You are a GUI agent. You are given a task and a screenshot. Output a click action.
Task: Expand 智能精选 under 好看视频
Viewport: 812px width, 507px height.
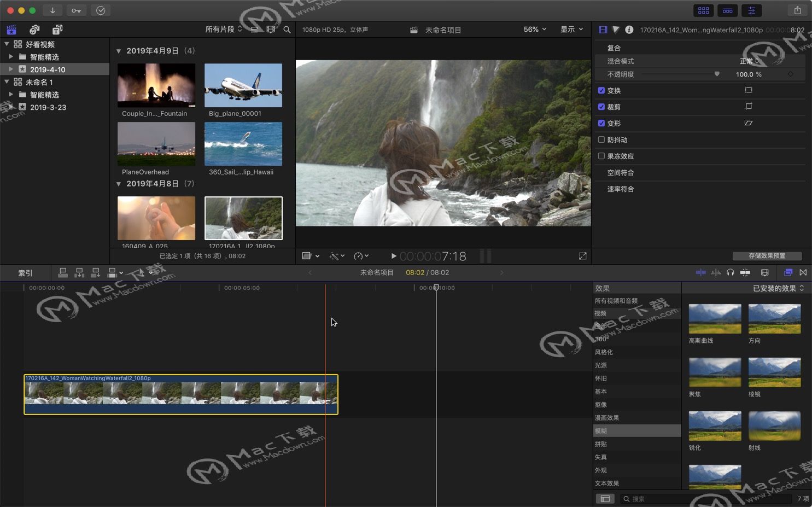coord(11,56)
